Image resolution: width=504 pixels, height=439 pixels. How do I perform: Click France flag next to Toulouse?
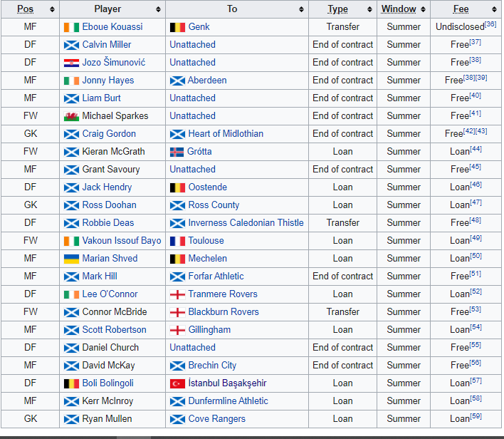tap(177, 241)
